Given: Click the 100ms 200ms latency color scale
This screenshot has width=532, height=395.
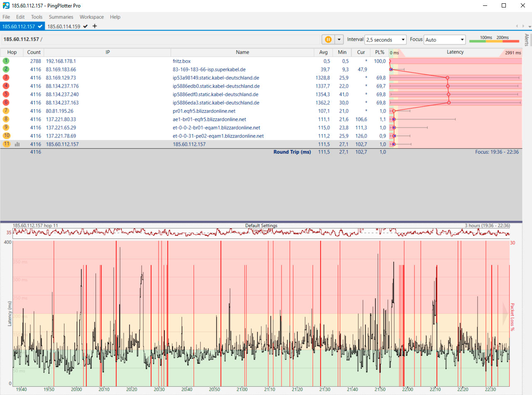Looking at the screenshot, I should coord(494,39).
